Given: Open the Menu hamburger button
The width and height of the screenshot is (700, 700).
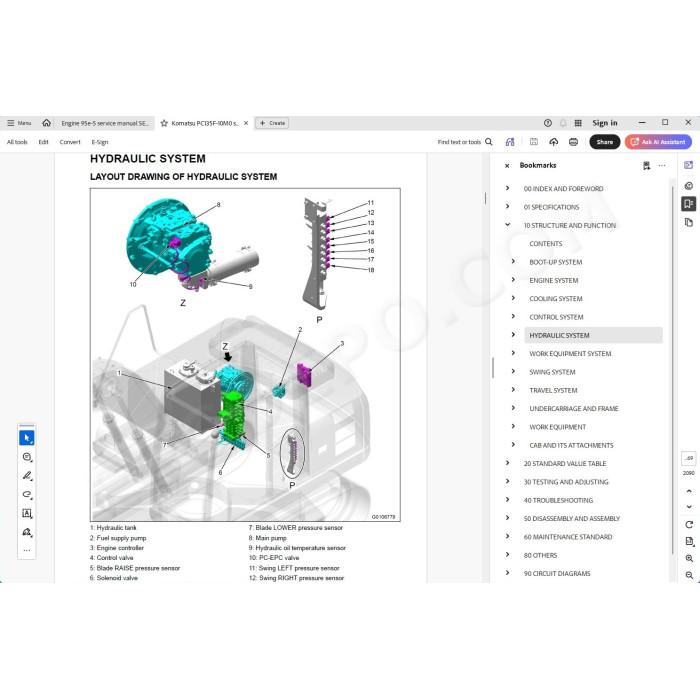Looking at the screenshot, I should coord(19,123).
